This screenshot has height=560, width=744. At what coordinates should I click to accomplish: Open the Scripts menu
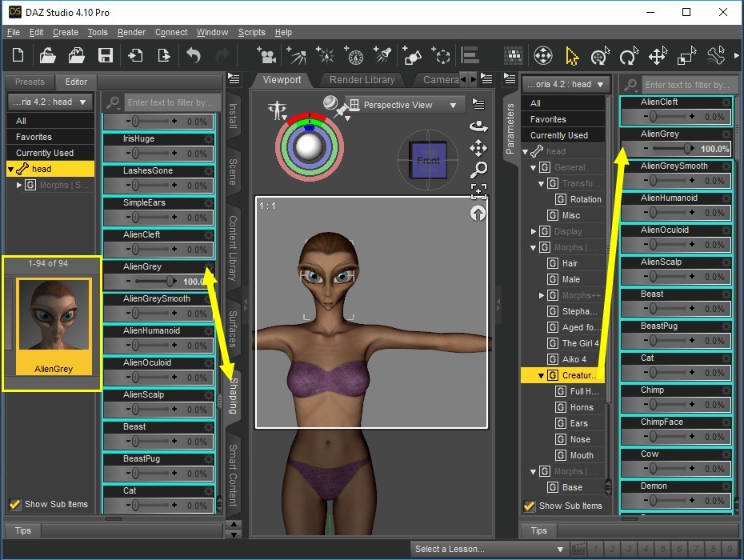tap(251, 32)
